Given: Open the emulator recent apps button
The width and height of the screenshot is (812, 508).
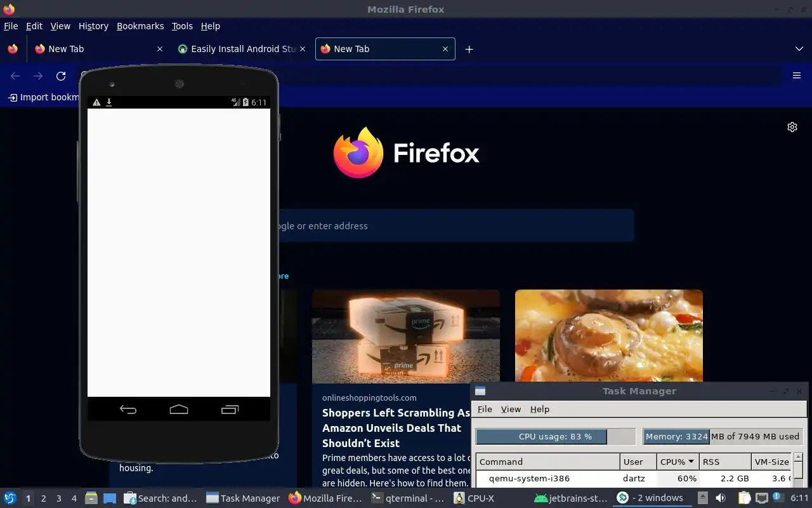Looking at the screenshot, I should pyautogui.click(x=230, y=410).
